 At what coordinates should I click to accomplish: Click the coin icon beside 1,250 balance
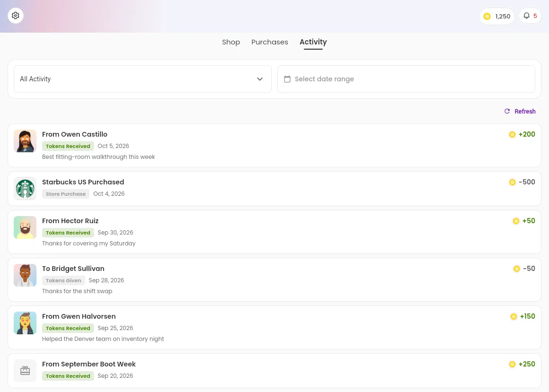click(487, 17)
